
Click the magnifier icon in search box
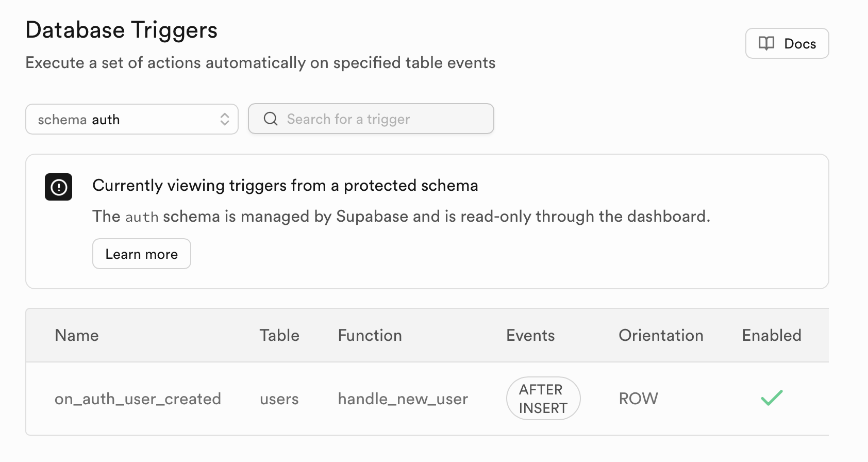pos(271,119)
